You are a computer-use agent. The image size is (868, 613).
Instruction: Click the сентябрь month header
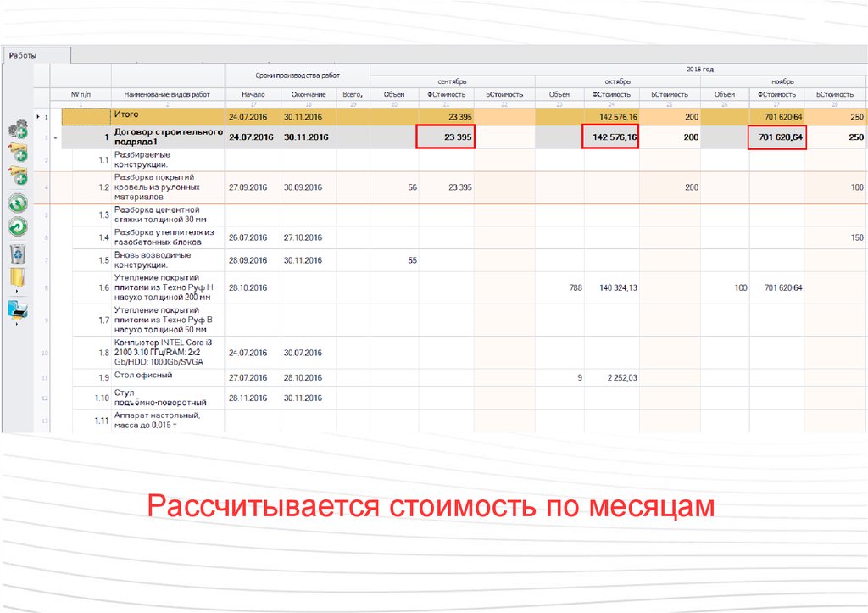click(x=453, y=81)
